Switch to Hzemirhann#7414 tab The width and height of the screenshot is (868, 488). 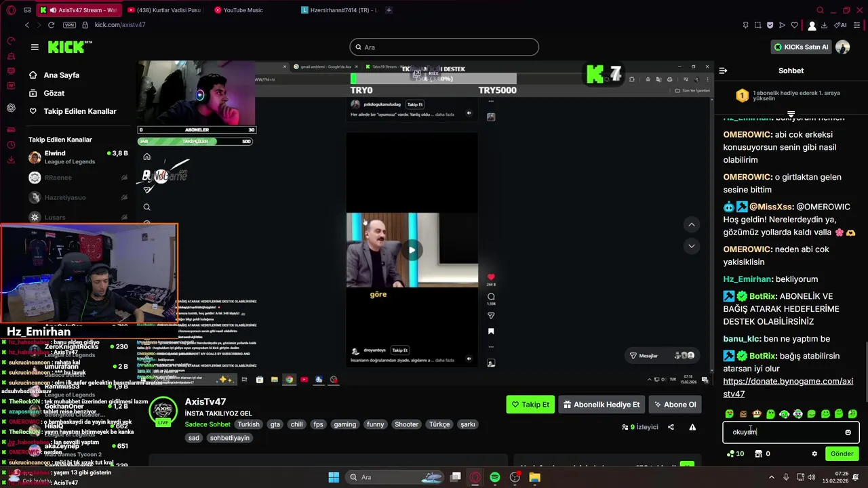339,10
